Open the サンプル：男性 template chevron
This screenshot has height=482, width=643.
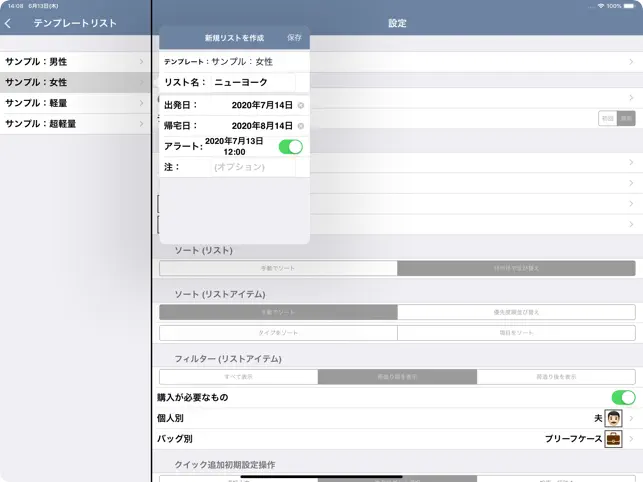click(141, 62)
